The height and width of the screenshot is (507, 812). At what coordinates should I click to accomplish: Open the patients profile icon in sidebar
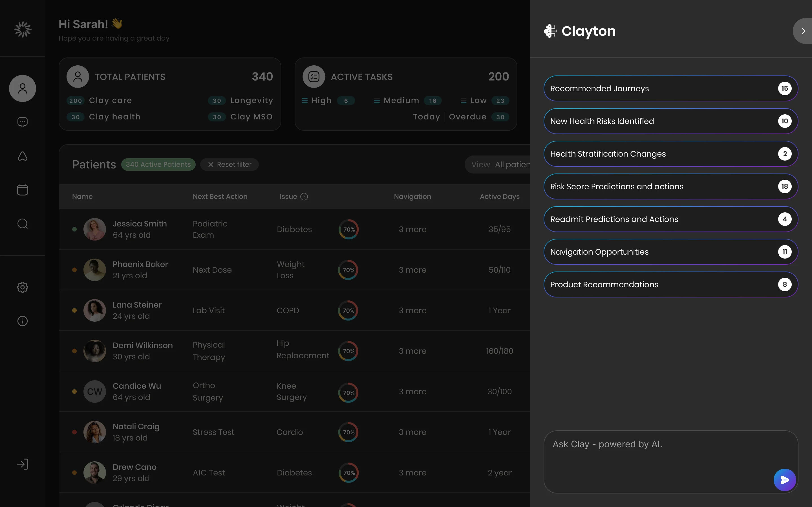pyautogui.click(x=23, y=88)
